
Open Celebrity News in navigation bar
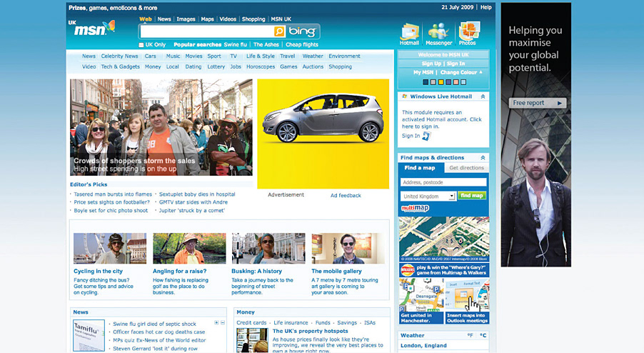coord(119,56)
